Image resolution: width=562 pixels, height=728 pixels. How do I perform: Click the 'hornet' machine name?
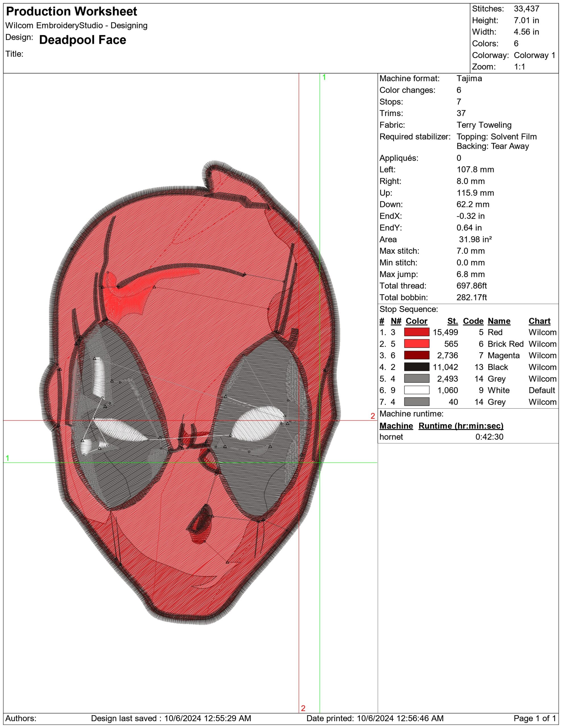tap(391, 437)
